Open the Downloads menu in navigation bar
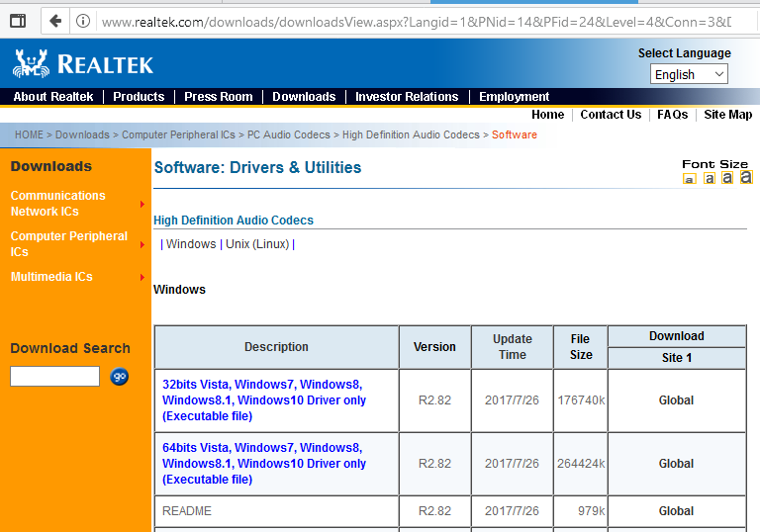The height and width of the screenshot is (532, 760). click(x=304, y=97)
